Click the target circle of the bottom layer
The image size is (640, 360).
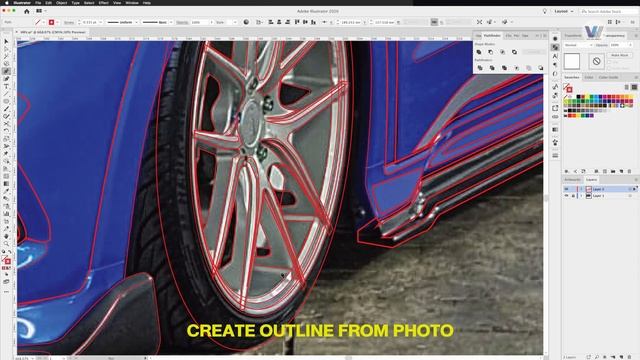tap(630, 196)
